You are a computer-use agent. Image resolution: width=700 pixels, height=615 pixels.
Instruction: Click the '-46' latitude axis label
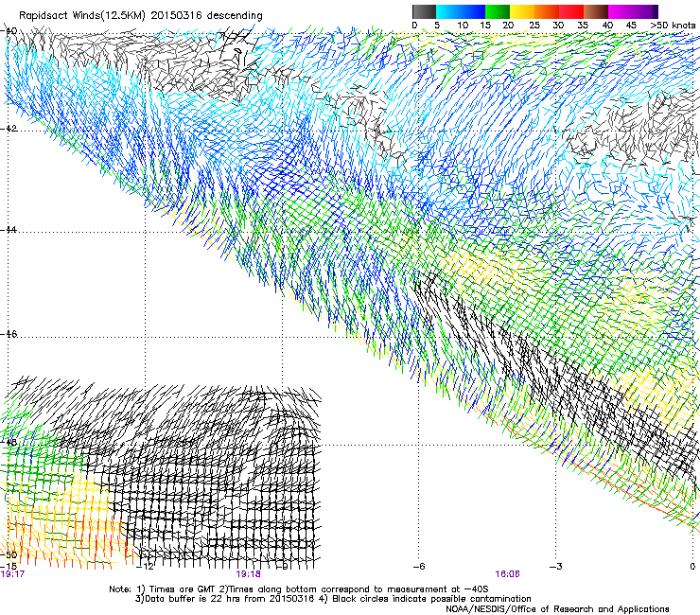pyautogui.click(x=9, y=334)
